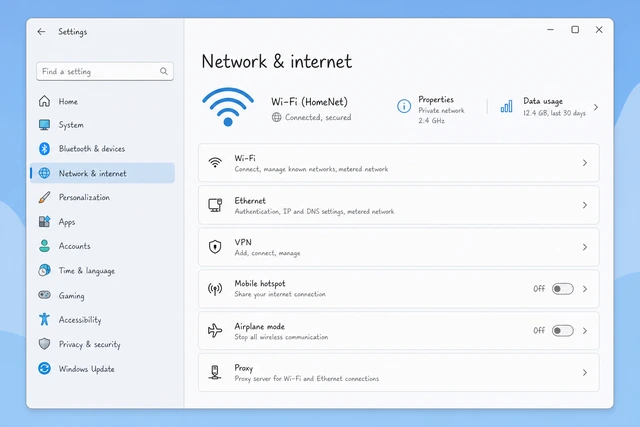
Task: Click 'Share your internet connection' description
Action: 280,294
